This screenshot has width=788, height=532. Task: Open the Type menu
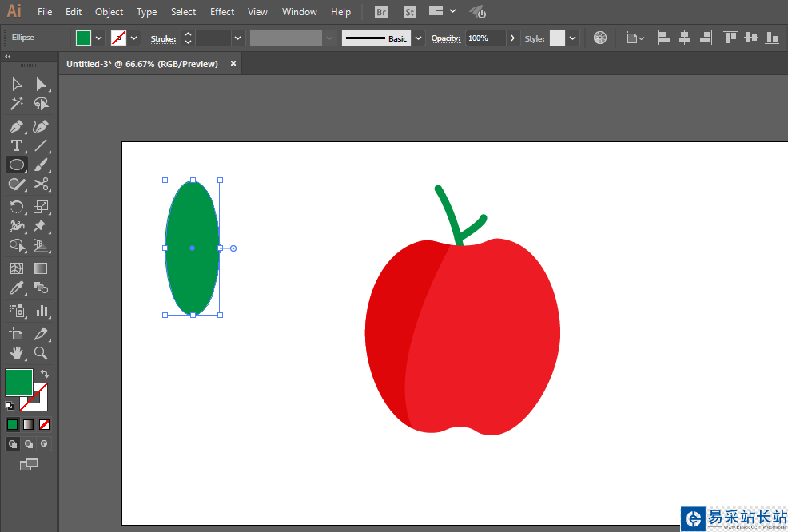pos(147,11)
